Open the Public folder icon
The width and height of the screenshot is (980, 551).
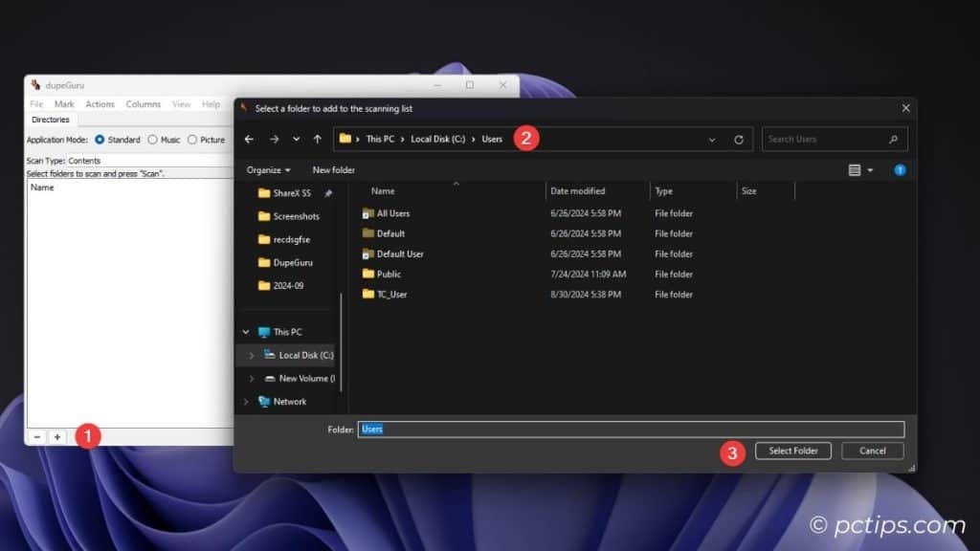pos(368,275)
